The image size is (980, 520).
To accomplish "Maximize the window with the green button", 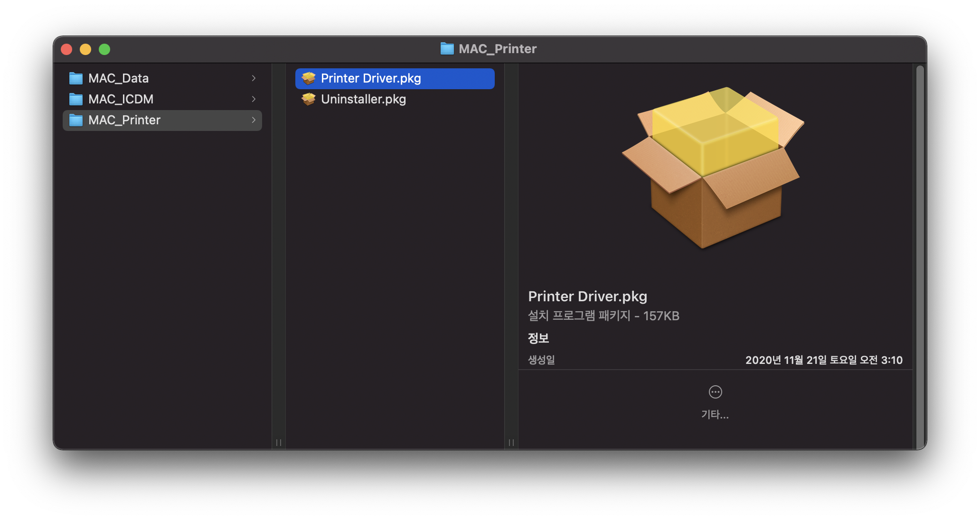I will 104,49.
